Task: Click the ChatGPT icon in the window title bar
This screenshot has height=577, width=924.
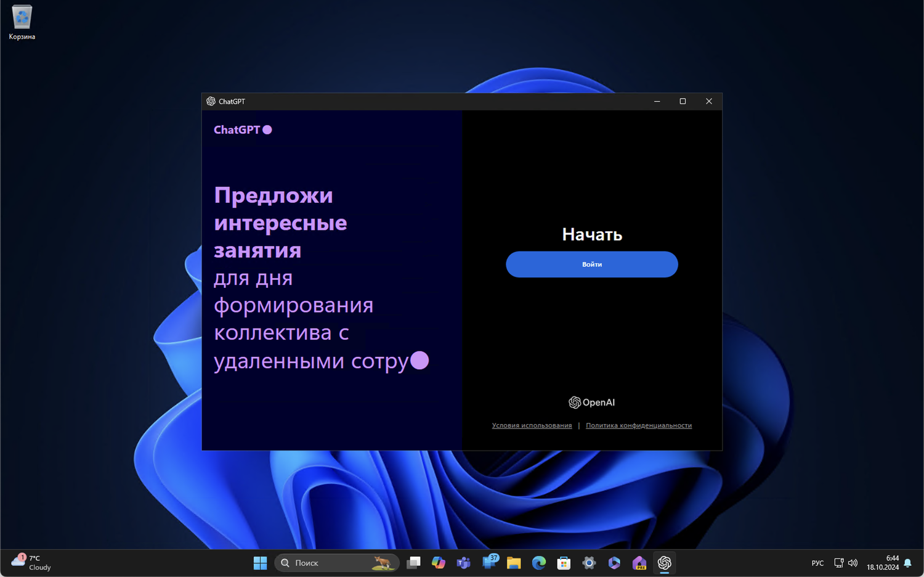Action: point(211,101)
